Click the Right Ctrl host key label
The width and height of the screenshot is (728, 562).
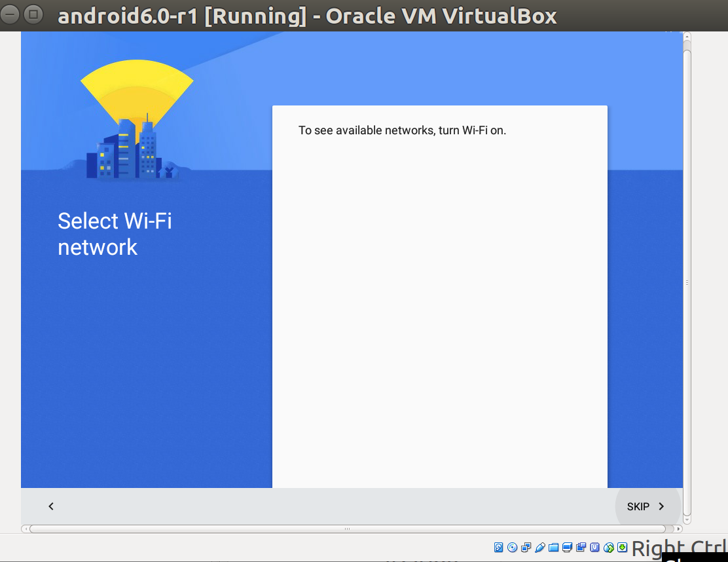[x=678, y=548]
